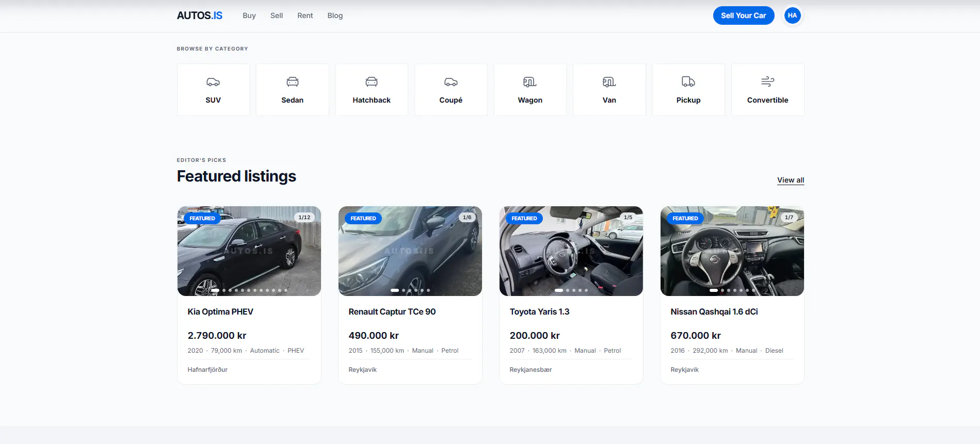Screen dimensions: 980x444
Task: Click the 1/6 photo counter badge
Action: click(x=467, y=218)
